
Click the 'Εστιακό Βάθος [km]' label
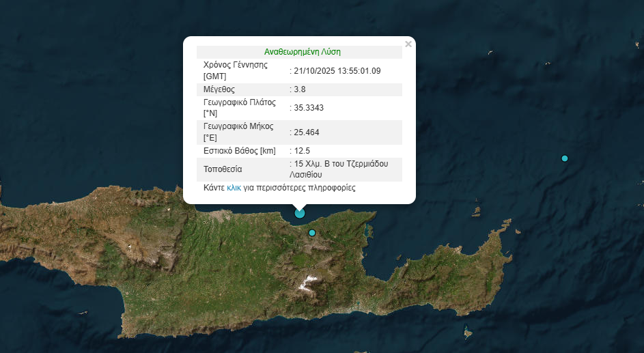238,150
